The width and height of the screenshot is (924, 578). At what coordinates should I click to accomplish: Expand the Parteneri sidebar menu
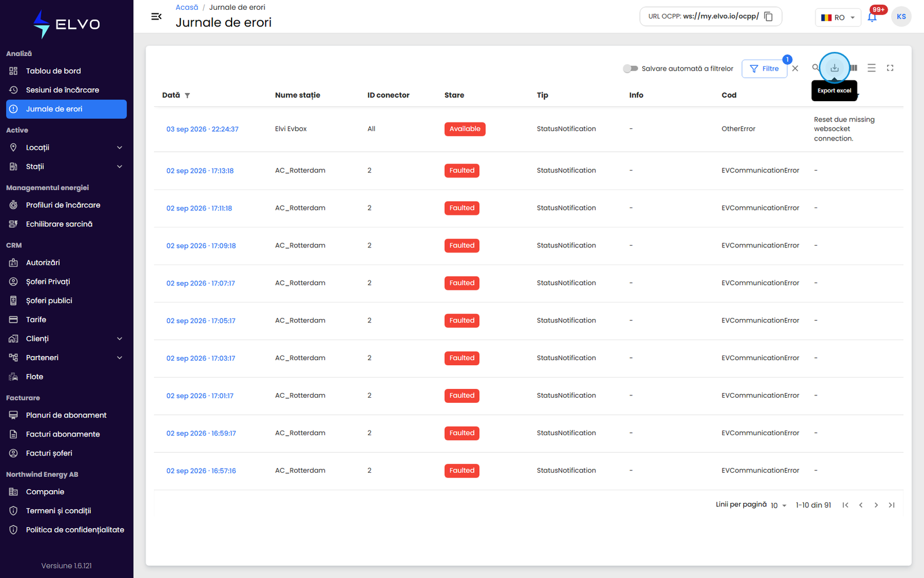[x=66, y=358]
